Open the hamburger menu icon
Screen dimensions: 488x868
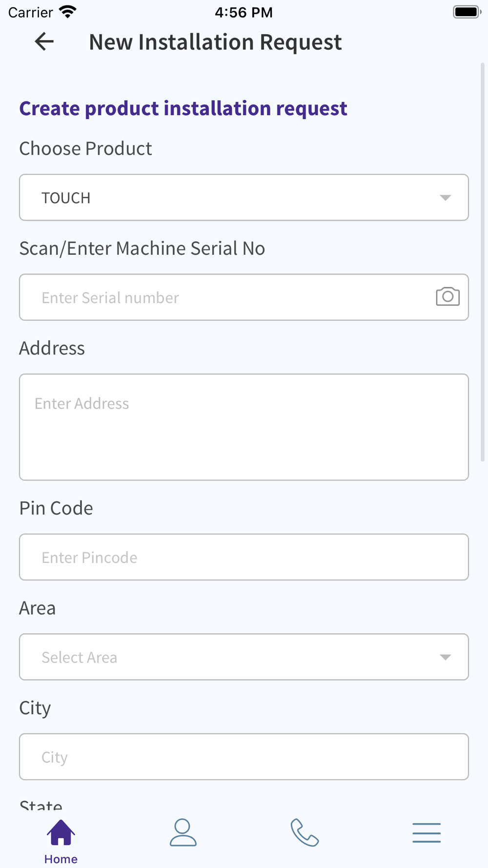point(427,832)
